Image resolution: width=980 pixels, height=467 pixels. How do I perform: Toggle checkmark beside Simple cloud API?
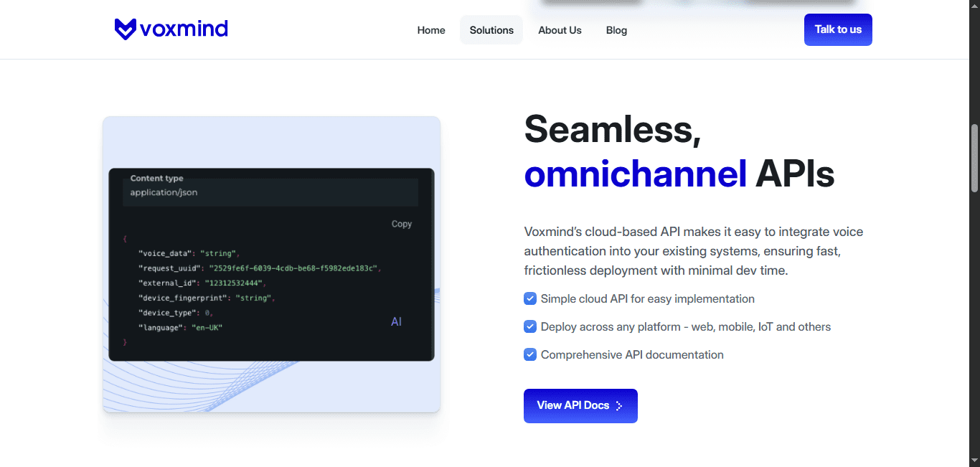click(530, 298)
